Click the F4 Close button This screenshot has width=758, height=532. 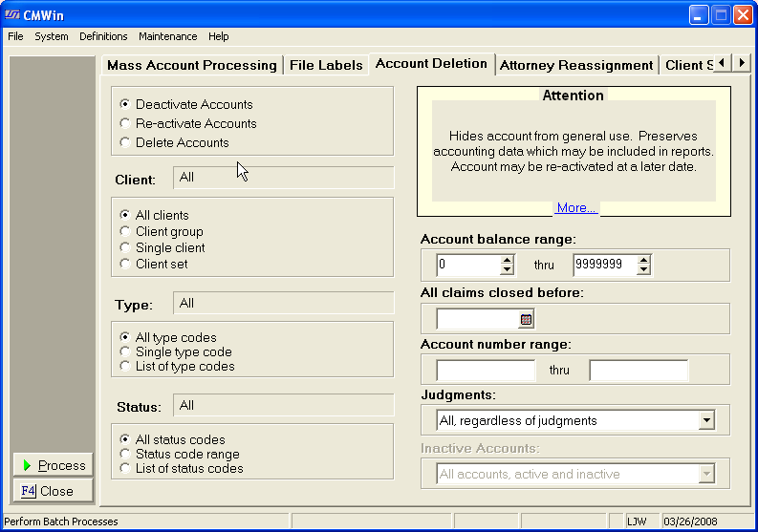[53, 491]
